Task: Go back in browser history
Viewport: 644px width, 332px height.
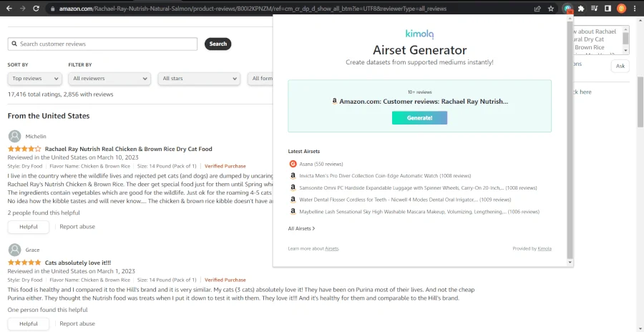Action: [9, 8]
